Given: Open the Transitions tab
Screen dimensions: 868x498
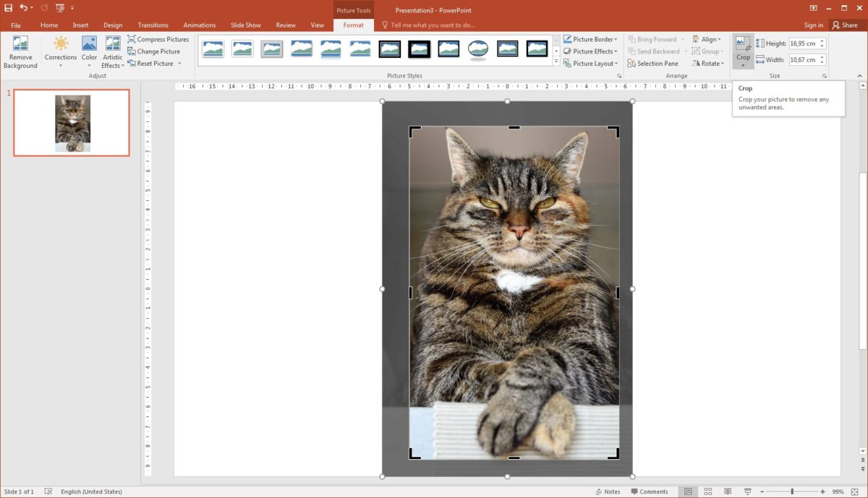Looking at the screenshot, I should coord(152,24).
